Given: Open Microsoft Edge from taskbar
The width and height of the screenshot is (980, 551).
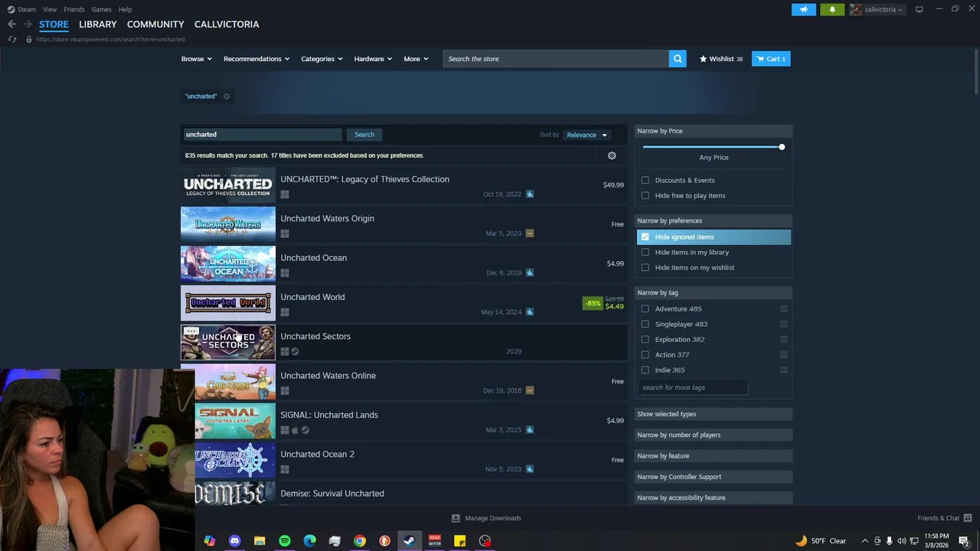Looking at the screenshot, I should 309,541.
